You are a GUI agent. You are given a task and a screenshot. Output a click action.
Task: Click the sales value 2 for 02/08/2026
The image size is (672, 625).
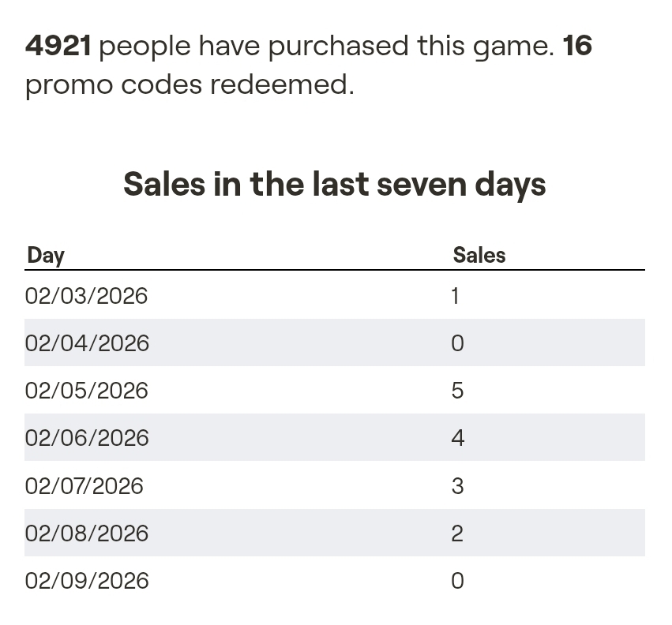coord(457,533)
